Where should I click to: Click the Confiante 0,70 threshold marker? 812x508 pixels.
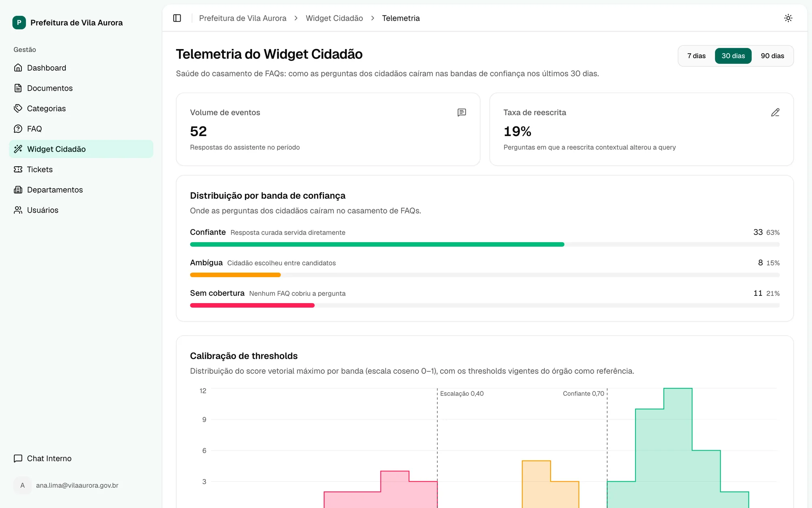583,393
